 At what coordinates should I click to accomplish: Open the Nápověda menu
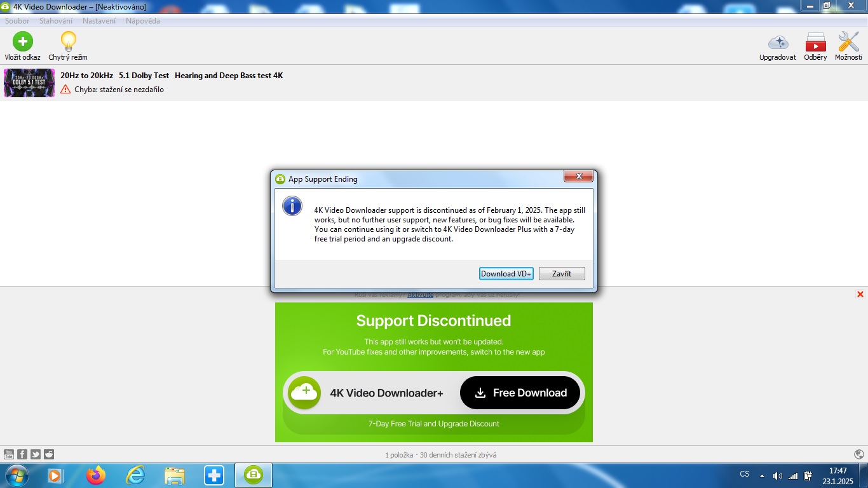point(143,21)
